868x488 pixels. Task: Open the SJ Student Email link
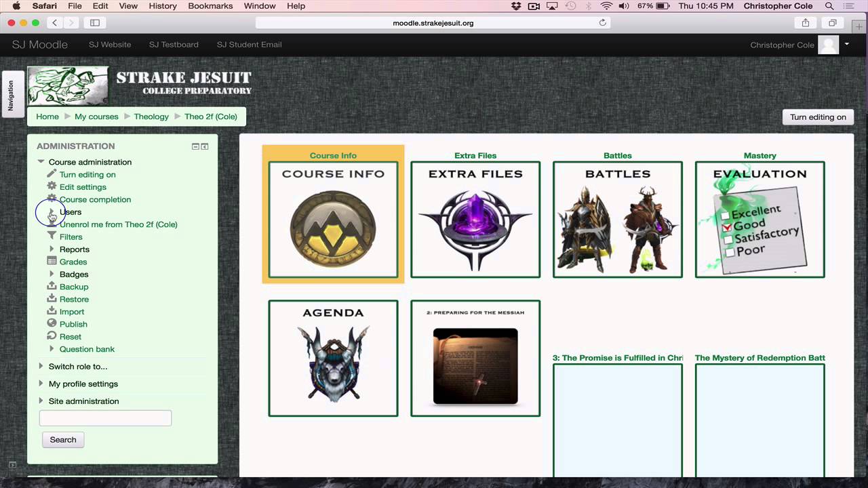tap(249, 45)
